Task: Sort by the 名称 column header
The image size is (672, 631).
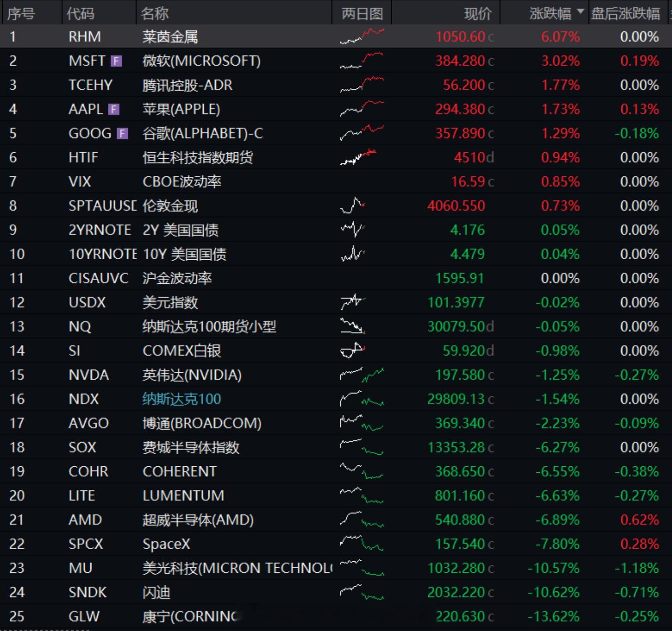Action: tap(155, 13)
